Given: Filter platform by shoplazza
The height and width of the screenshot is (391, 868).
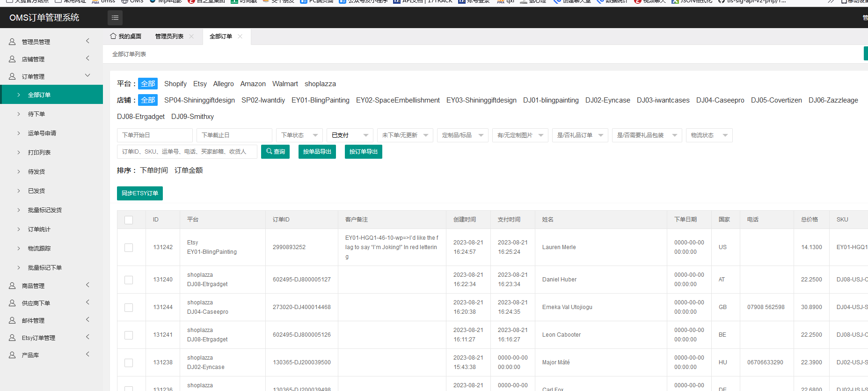Looking at the screenshot, I should (x=320, y=84).
